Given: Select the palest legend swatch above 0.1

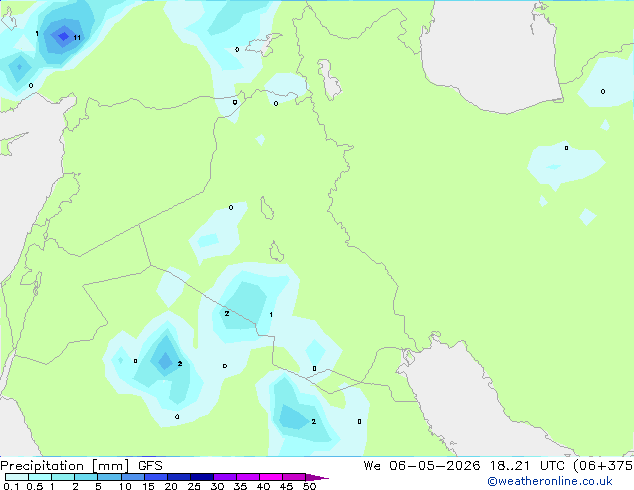Looking at the screenshot, I should (x=17, y=477).
